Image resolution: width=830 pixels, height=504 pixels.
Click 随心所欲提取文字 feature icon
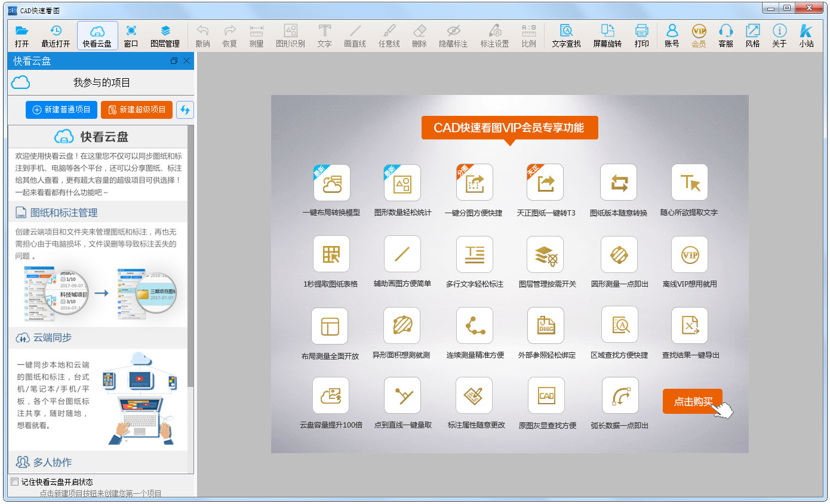690,183
